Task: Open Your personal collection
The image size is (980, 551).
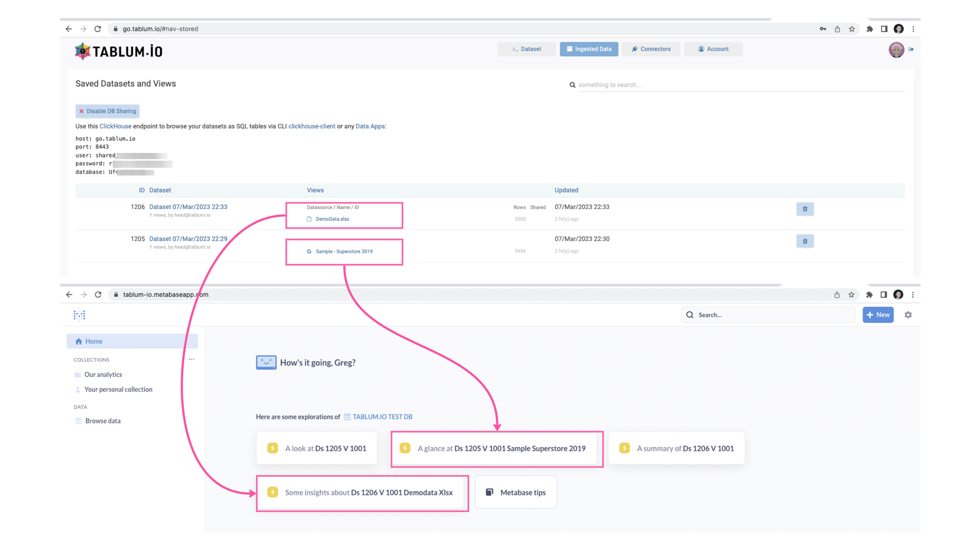Action: (118, 389)
